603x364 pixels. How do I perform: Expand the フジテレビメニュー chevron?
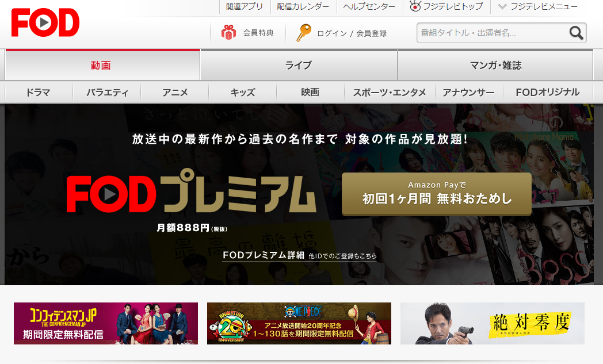tap(502, 6)
